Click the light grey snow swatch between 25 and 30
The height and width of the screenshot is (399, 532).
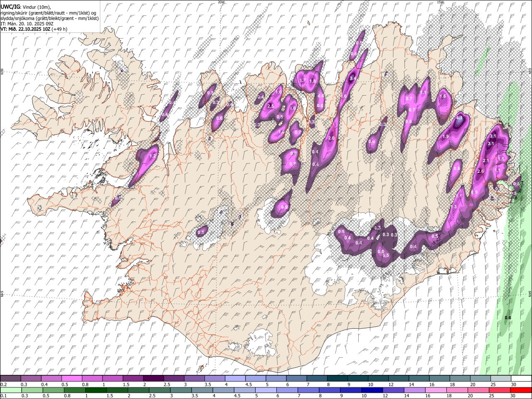coord(501,379)
